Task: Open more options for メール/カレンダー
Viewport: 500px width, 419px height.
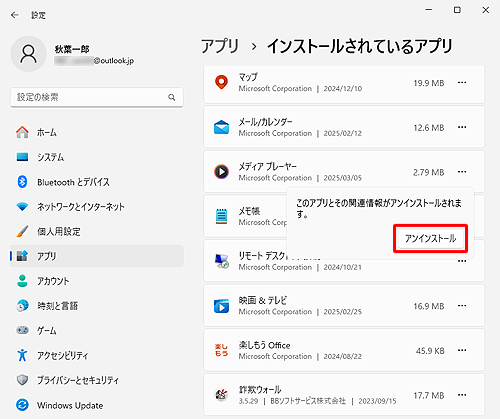Action: point(462,127)
